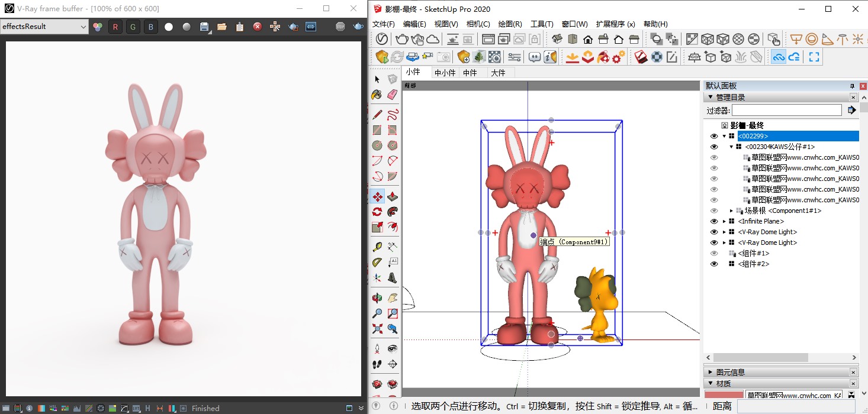Pick the Line pencil tool
Screen dimensions: 868x414
[x=377, y=115]
